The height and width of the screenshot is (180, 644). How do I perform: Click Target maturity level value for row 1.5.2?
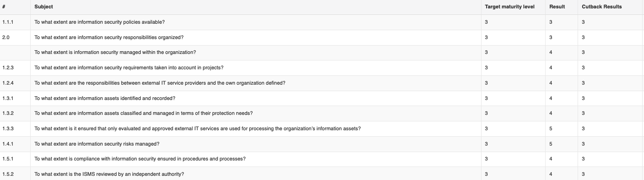pyautogui.click(x=486, y=174)
